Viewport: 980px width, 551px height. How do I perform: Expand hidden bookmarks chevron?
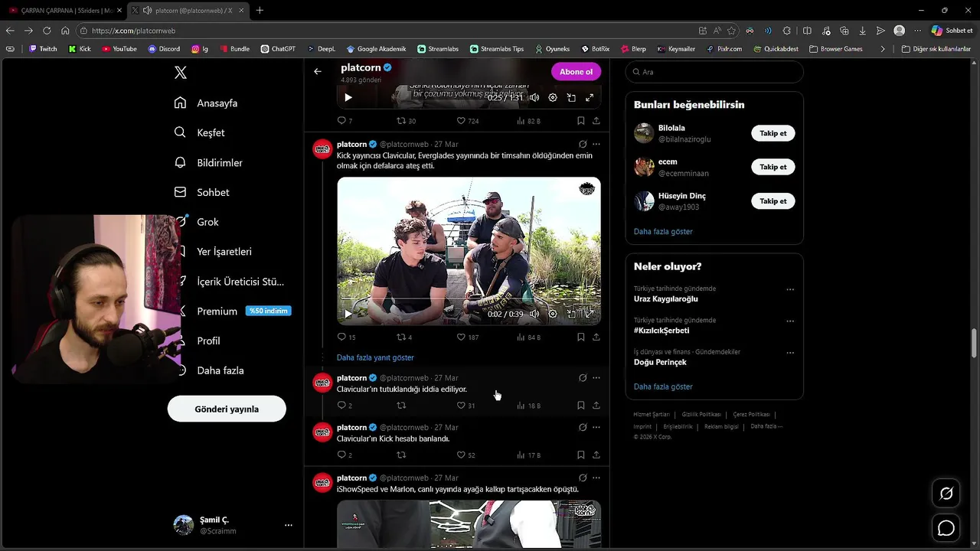point(883,49)
